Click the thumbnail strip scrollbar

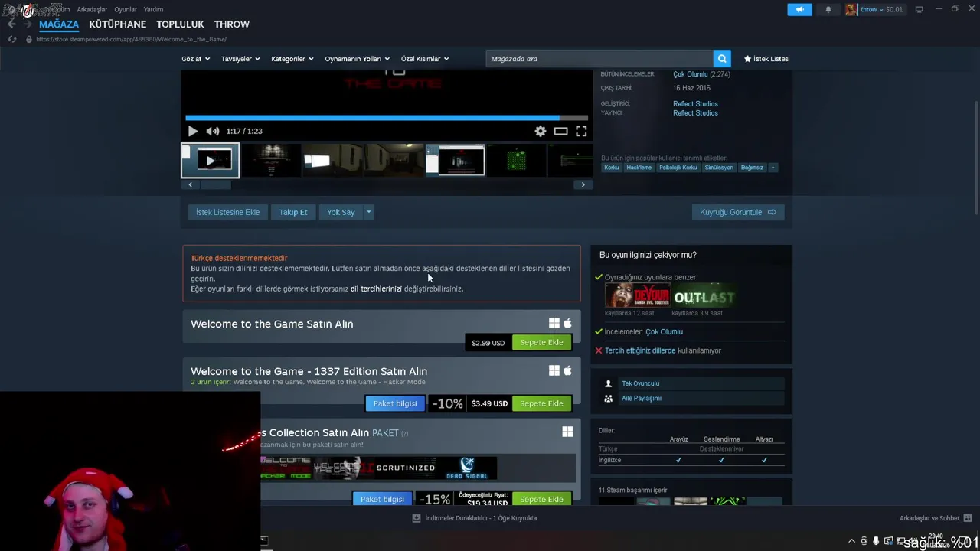(215, 184)
